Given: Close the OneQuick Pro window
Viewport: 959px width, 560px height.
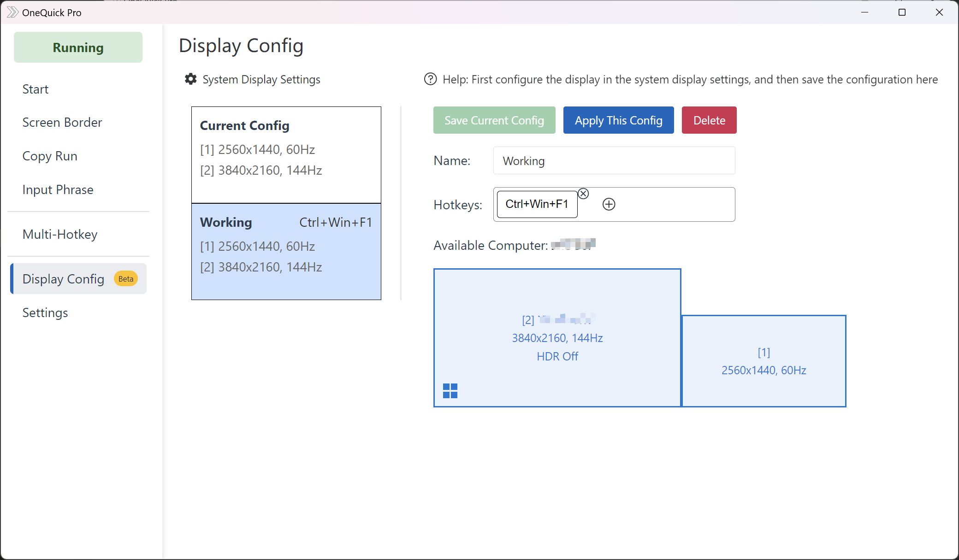Looking at the screenshot, I should (940, 12).
